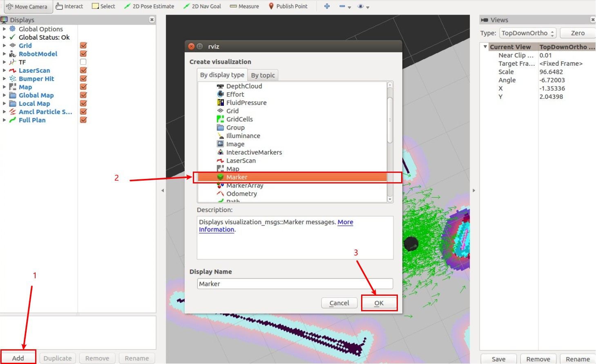Click the TF axes icon

[x=13, y=62]
